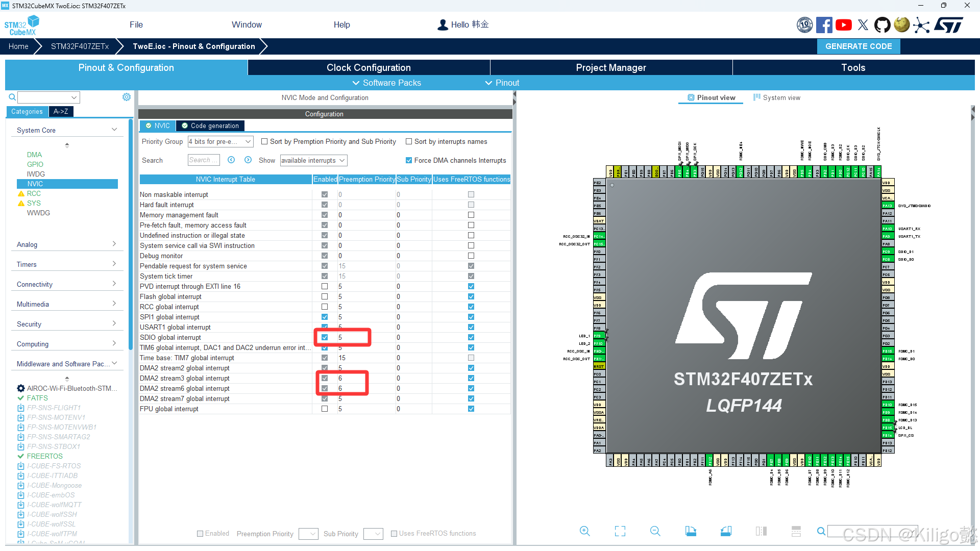Viewport: 980px width, 551px height.
Task: Go Home via the breadcrumb
Action: click(x=18, y=46)
